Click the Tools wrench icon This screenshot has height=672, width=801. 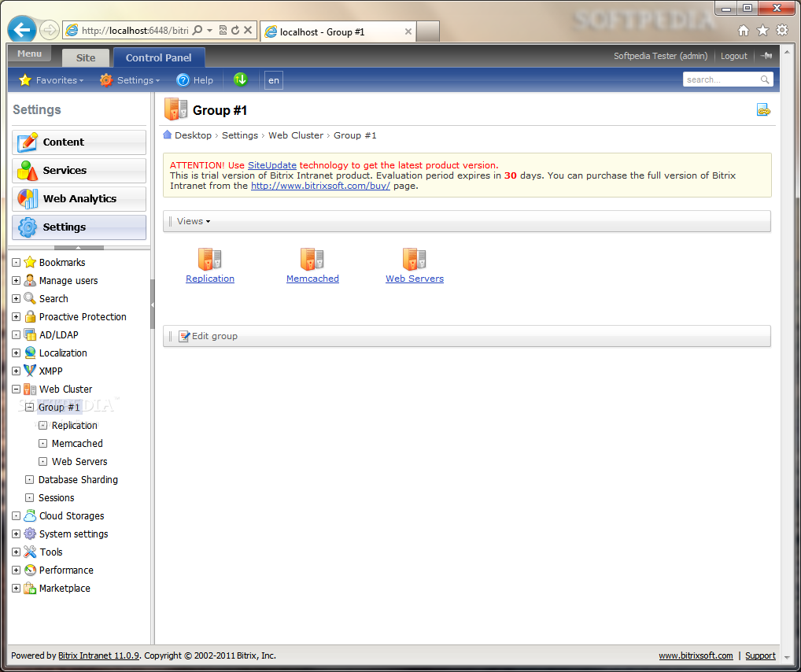30,552
